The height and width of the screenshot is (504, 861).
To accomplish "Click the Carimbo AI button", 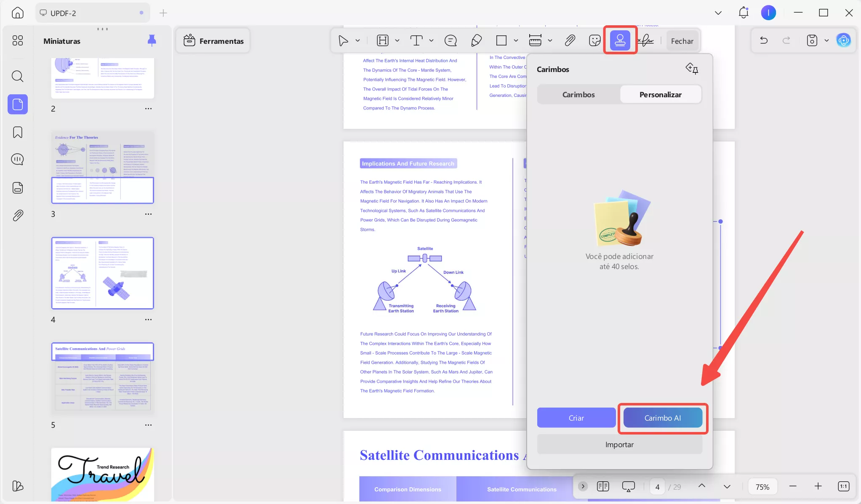I will [662, 418].
